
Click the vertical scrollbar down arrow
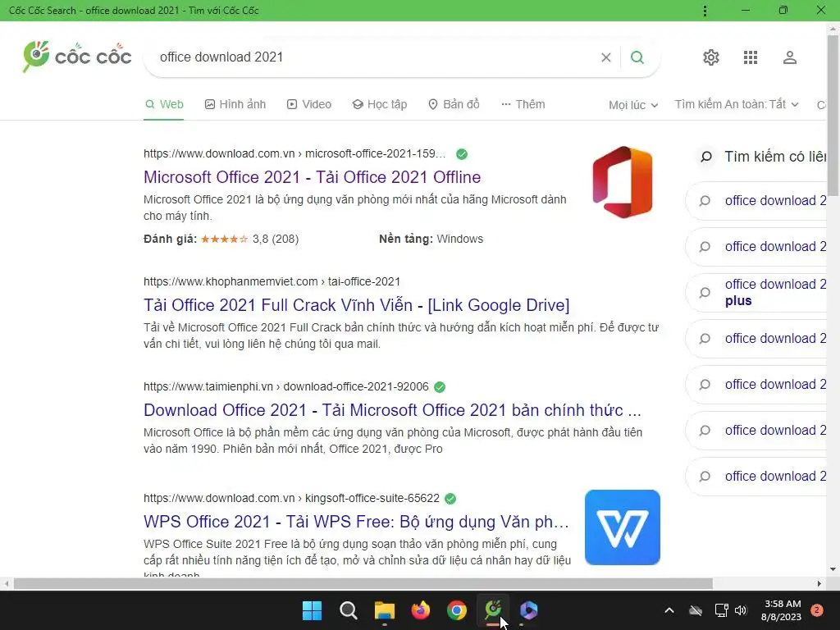point(833,569)
